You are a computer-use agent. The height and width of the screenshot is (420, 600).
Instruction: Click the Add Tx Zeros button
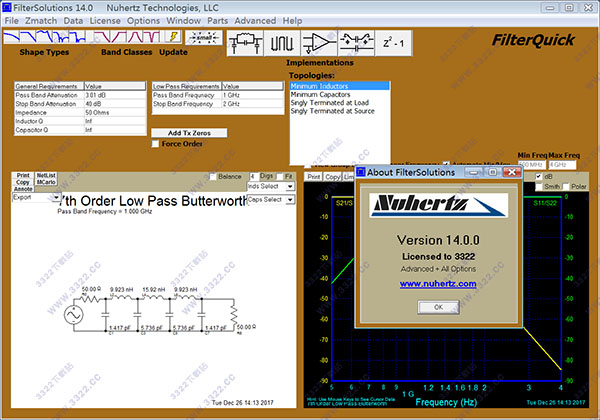point(190,133)
